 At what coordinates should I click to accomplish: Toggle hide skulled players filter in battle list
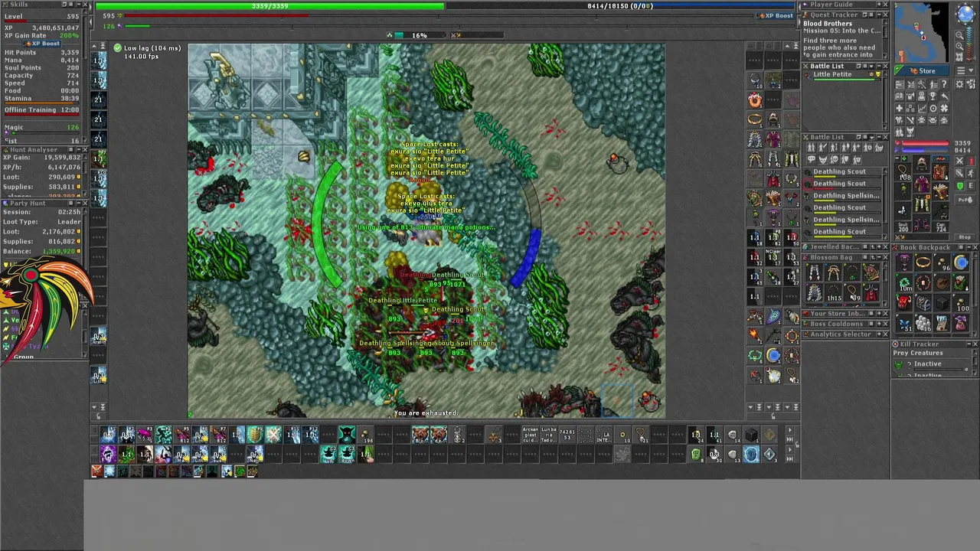(x=834, y=159)
